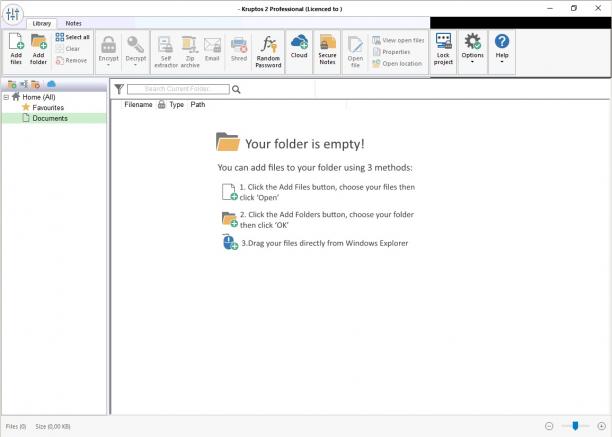The image size is (612, 437).
Task: Select Home (All) in the tree
Action: 39,97
